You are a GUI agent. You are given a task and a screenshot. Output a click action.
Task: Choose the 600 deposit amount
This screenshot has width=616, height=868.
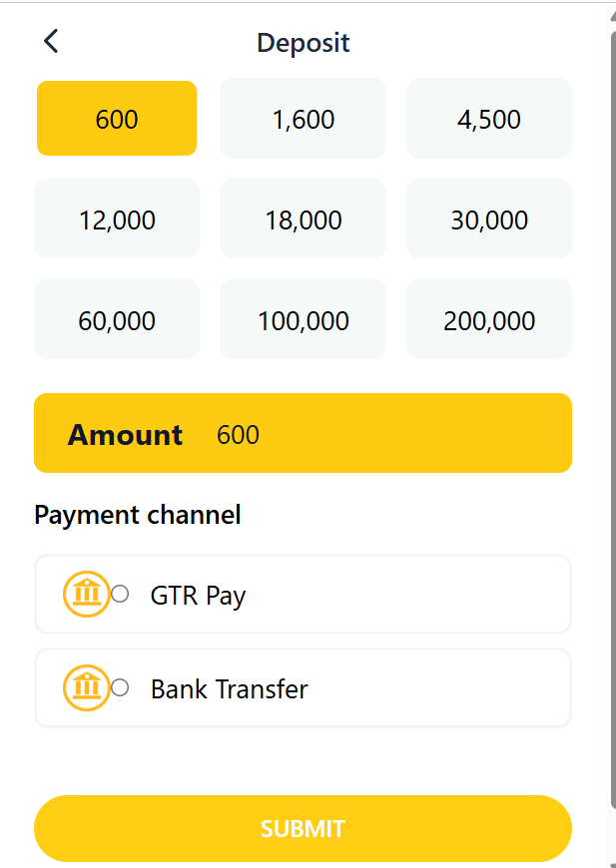point(117,119)
